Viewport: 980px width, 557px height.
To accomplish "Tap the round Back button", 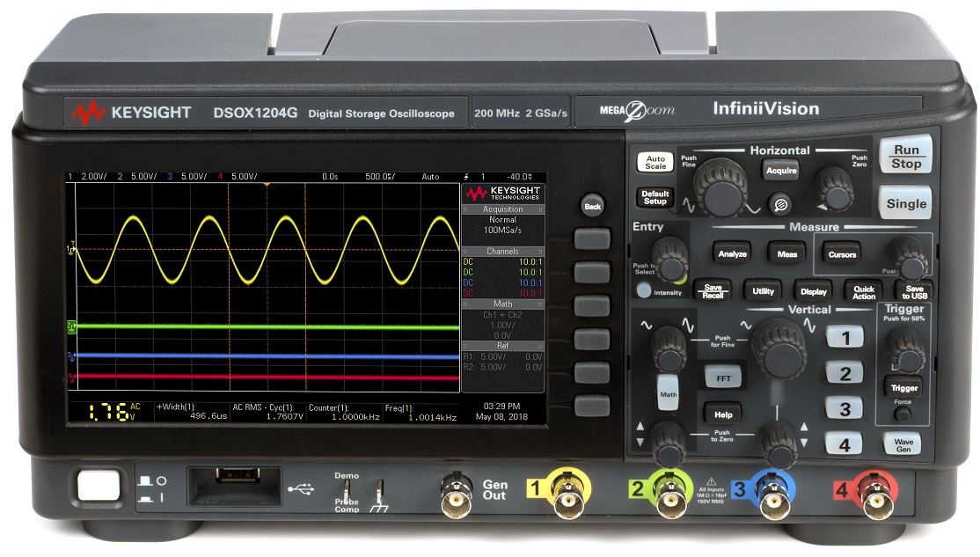I will [592, 206].
